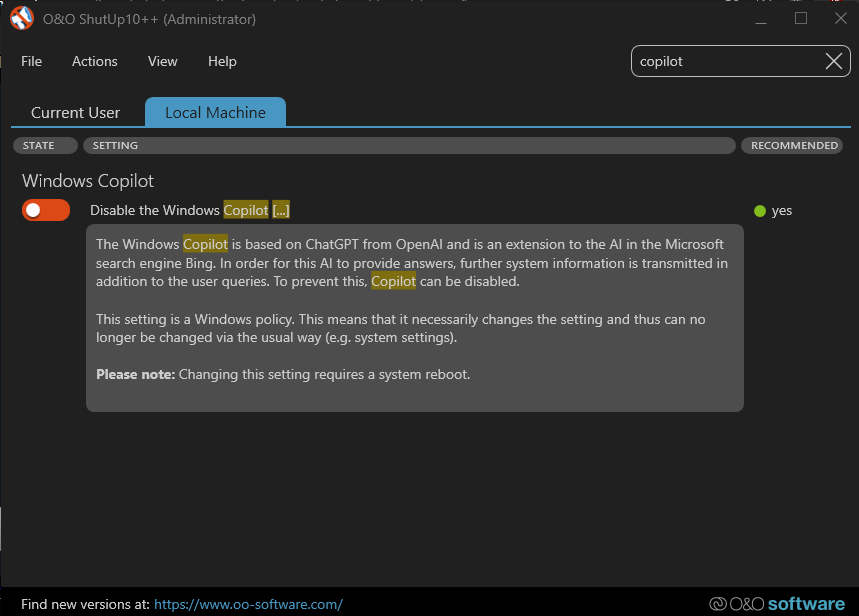This screenshot has width=859, height=616.
Task: Click the 'This setting is a Windows policy' paragraph
Action: pos(400,328)
